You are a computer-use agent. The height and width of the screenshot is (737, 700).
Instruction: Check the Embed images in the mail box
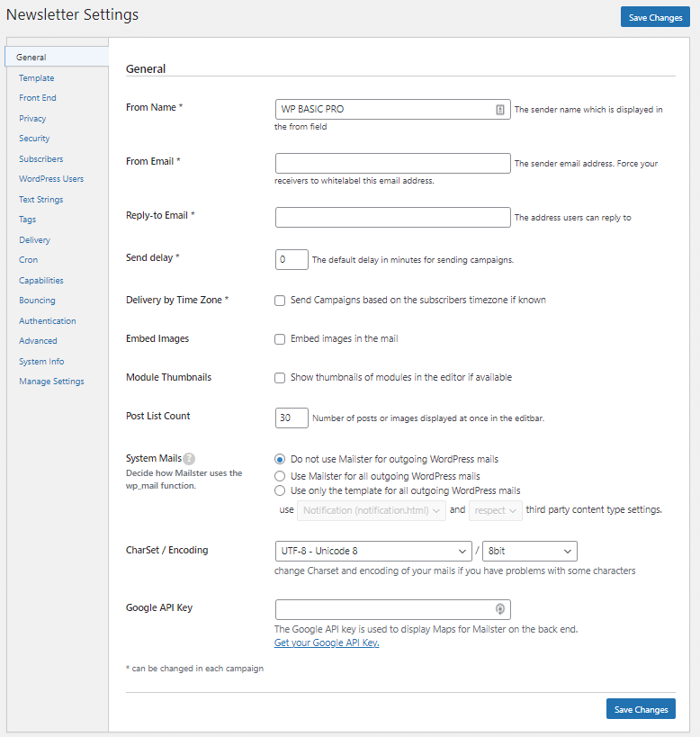pyautogui.click(x=280, y=339)
